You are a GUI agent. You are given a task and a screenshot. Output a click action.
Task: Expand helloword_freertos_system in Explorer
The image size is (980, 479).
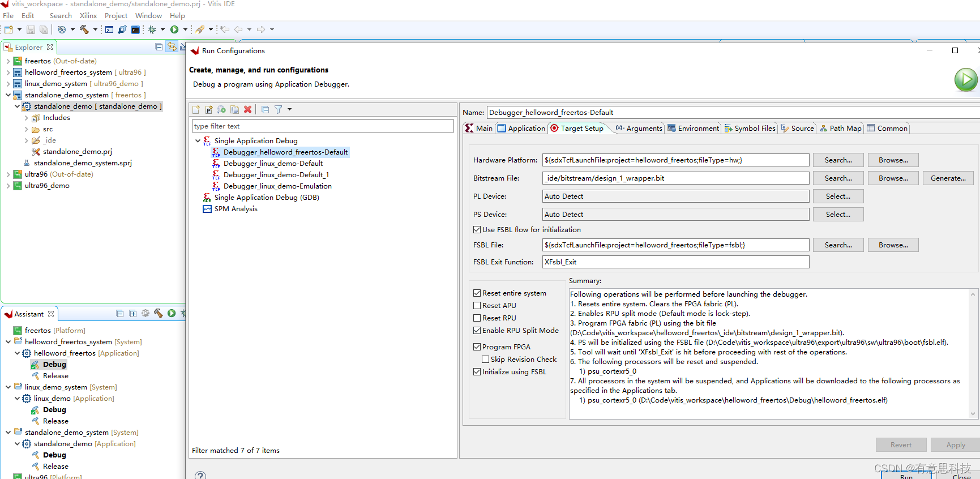pyautogui.click(x=8, y=72)
